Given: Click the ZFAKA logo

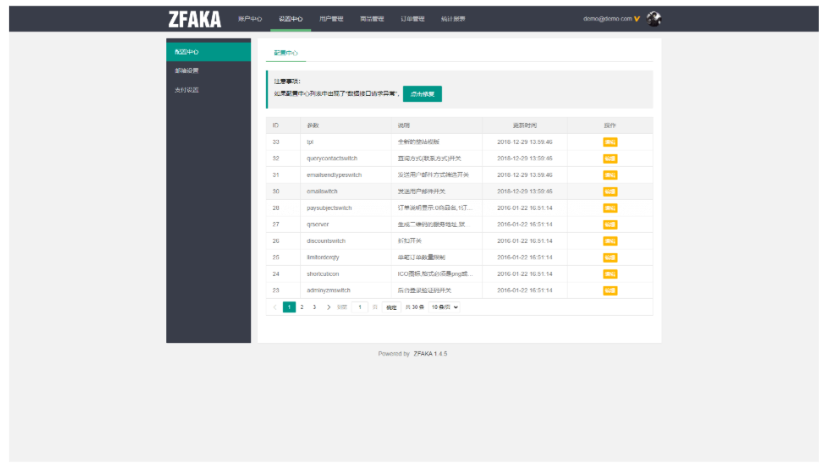Looking at the screenshot, I should pyautogui.click(x=193, y=18).
